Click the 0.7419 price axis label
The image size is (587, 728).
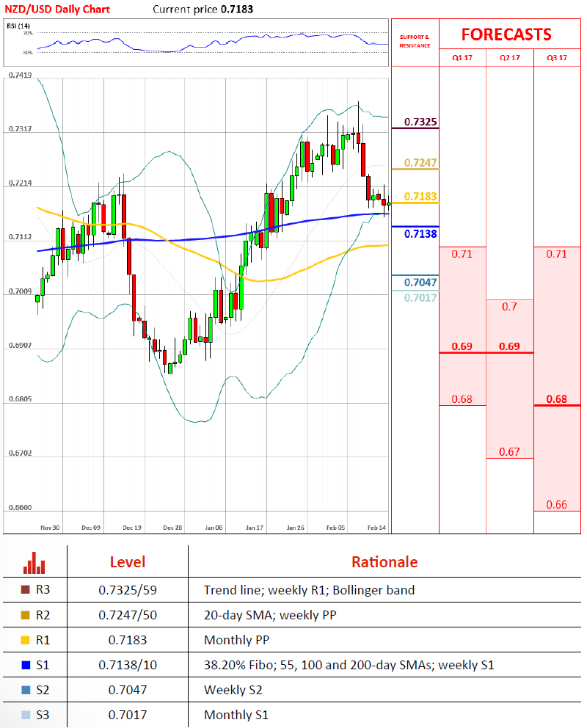click(x=21, y=75)
